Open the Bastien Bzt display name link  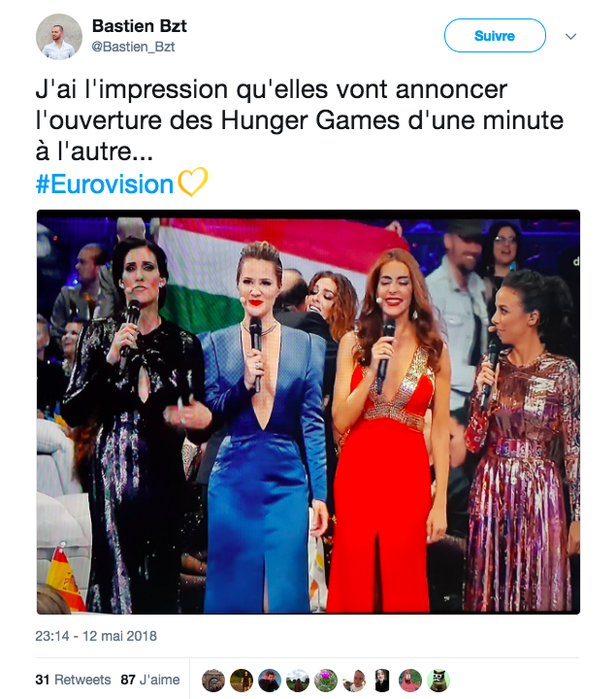pyautogui.click(x=139, y=26)
